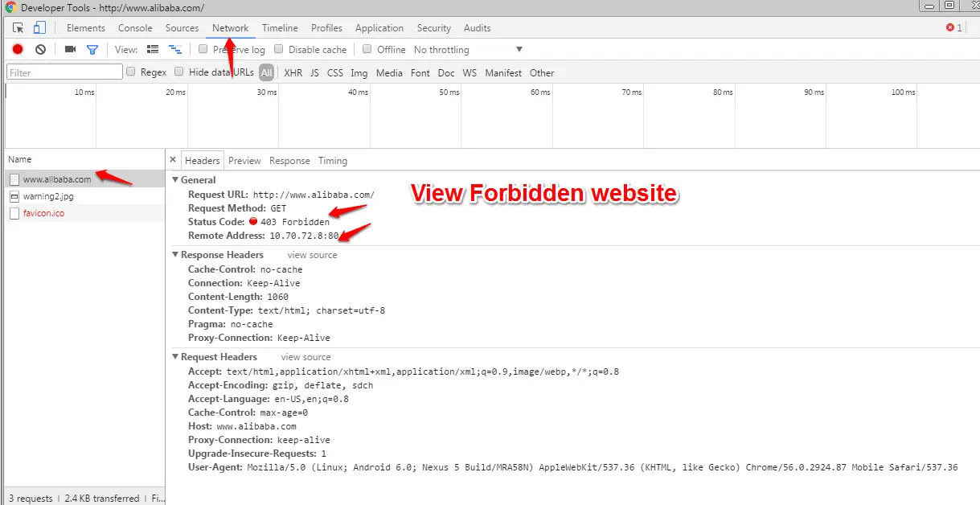Filter requests by XHR

(x=293, y=72)
